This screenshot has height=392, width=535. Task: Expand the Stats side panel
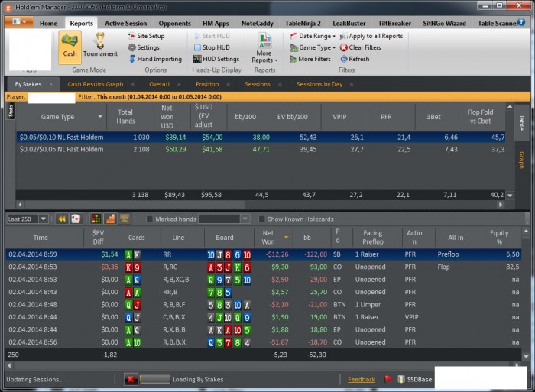pos(11,112)
